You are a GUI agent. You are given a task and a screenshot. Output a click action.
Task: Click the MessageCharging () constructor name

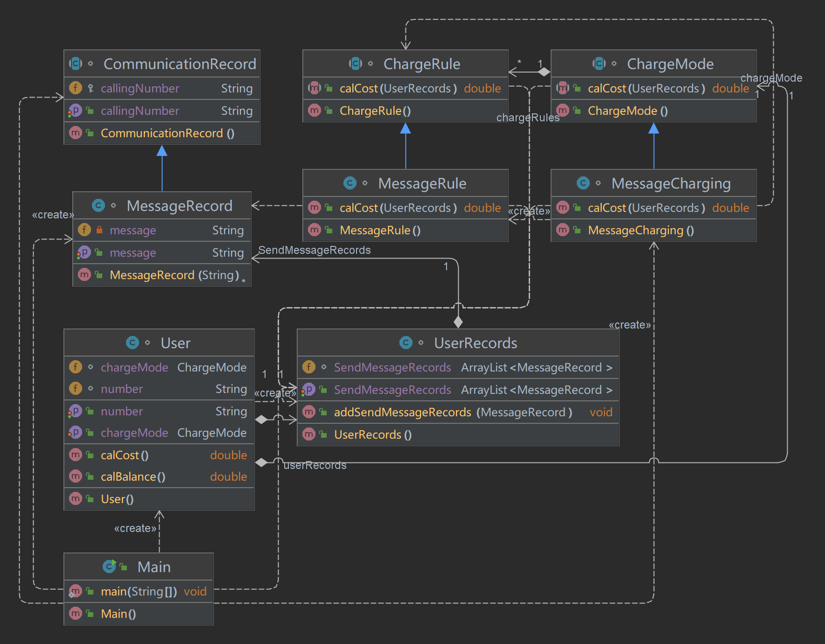pyautogui.click(x=641, y=231)
